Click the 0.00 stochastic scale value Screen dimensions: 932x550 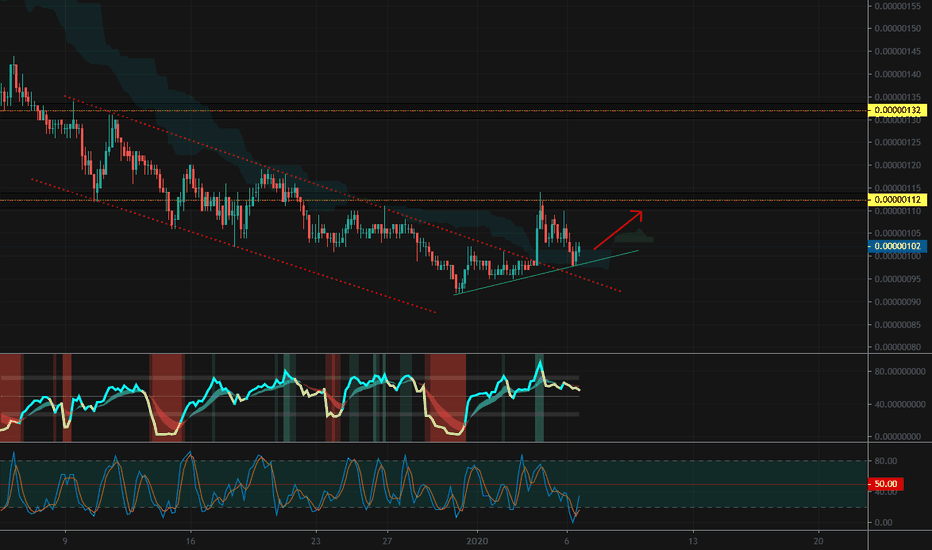tap(883, 523)
